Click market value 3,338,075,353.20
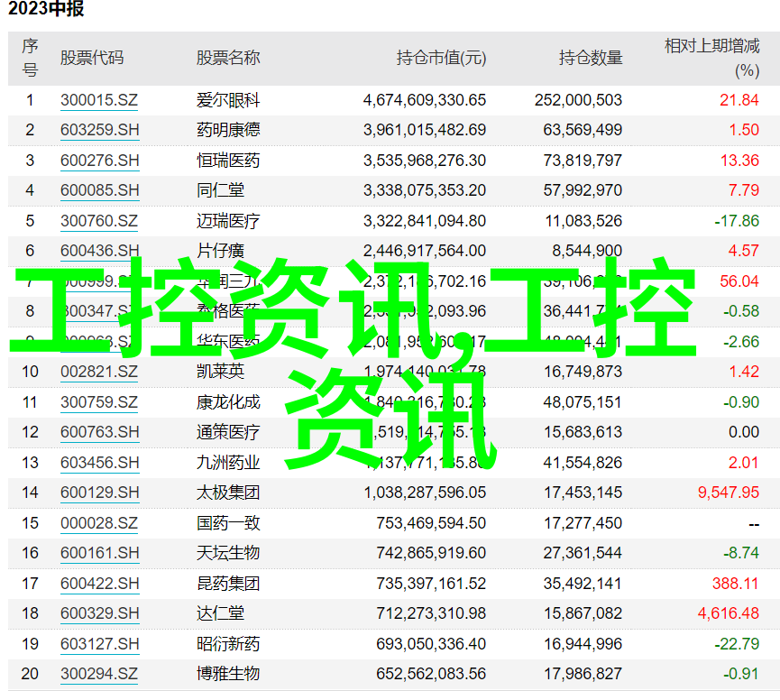 click(425, 190)
